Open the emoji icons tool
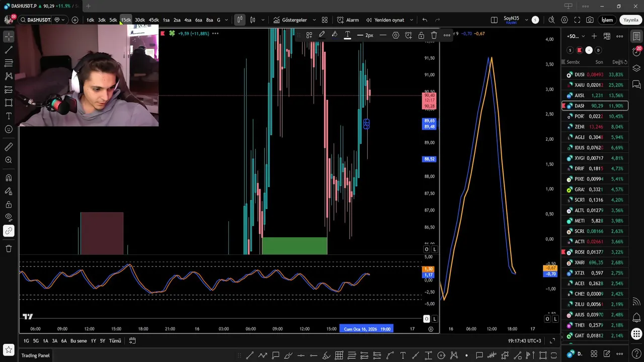644x362 pixels. tap(9, 129)
